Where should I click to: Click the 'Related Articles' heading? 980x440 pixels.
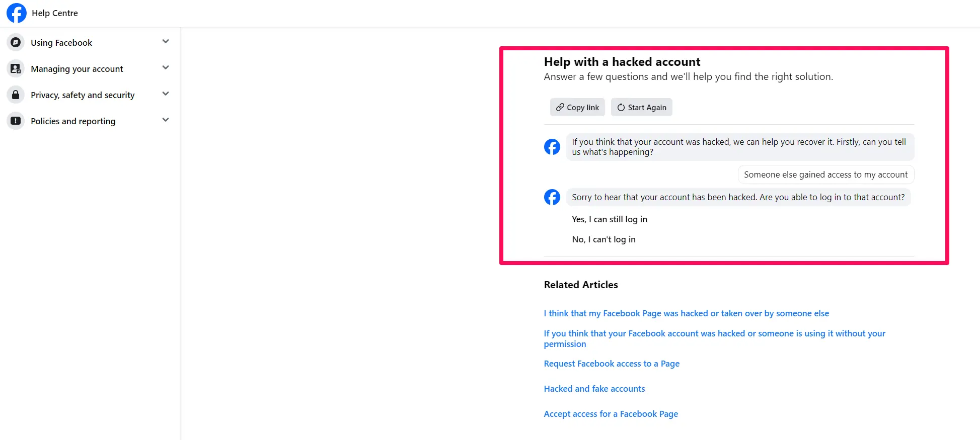[581, 285]
